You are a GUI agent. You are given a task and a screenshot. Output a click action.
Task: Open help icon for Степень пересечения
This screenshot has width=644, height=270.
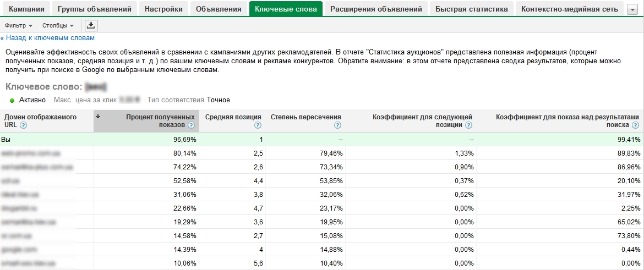tap(337, 125)
